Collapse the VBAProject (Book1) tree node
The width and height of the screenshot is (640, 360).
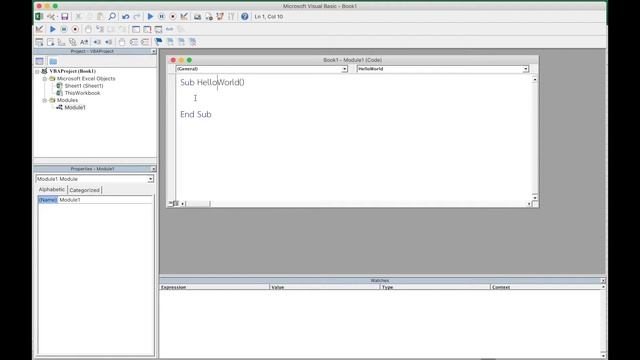coord(37,71)
